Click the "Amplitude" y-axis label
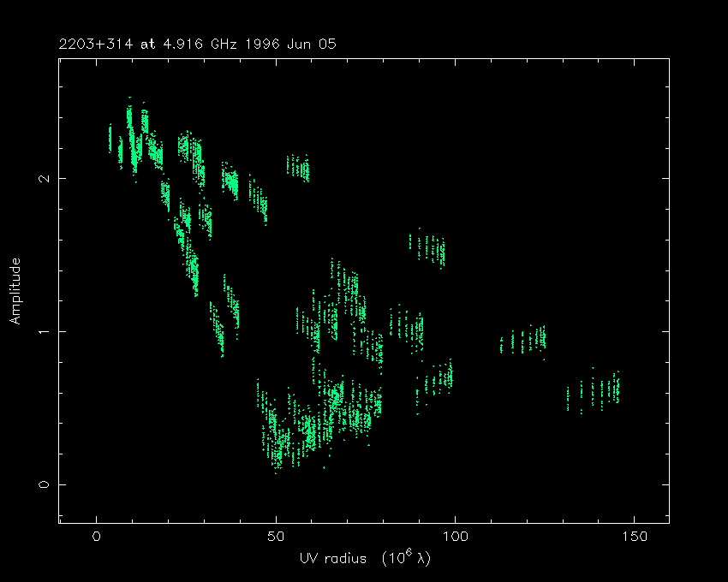The height and width of the screenshot is (582, 728). pyautogui.click(x=15, y=291)
